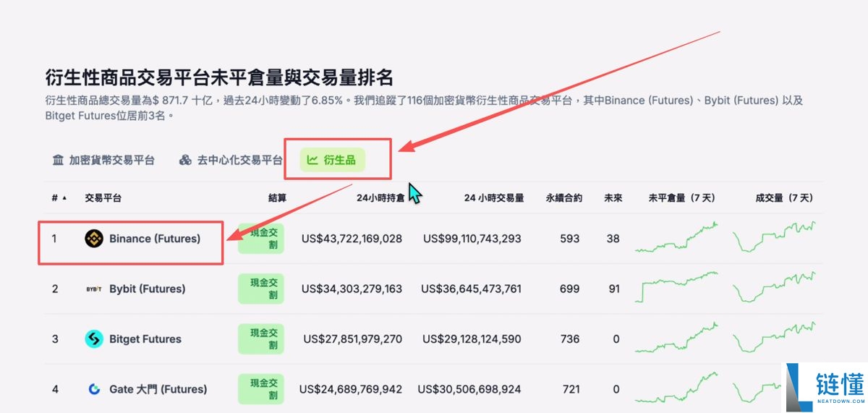Click the 現金交割 badge in Binance row
The height and width of the screenshot is (413, 868).
[261, 239]
